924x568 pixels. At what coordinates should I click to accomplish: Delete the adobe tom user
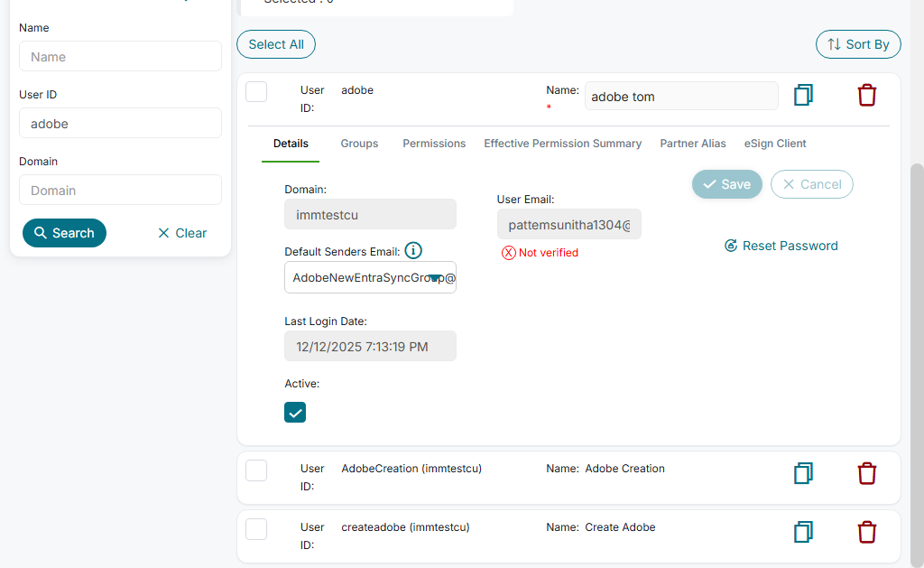pyautogui.click(x=866, y=95)
